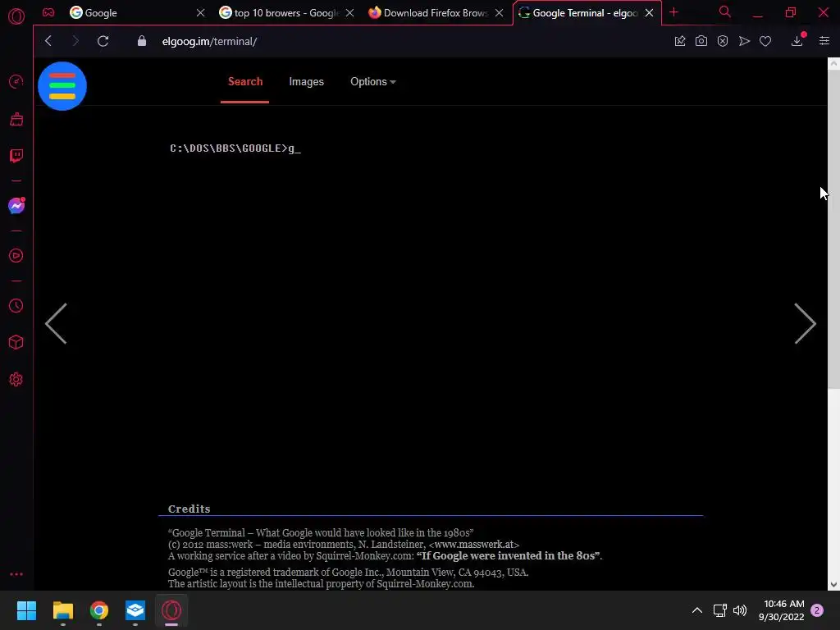This screenshot has height=630, width=840.
Task: Select the Search tab on the page
Action: click(244, 81)
